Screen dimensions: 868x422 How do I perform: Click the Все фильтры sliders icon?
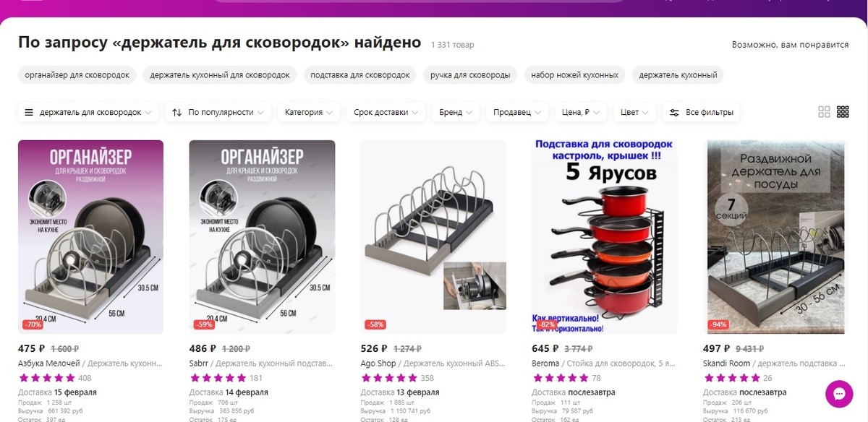pyautogui.click(x=674, y=113)
